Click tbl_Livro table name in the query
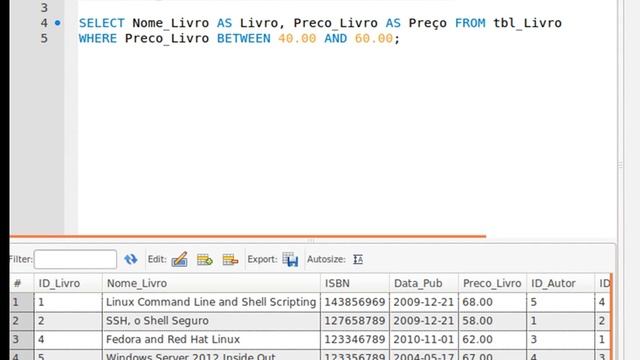This screenshot has height=360, width=640. 527,23
